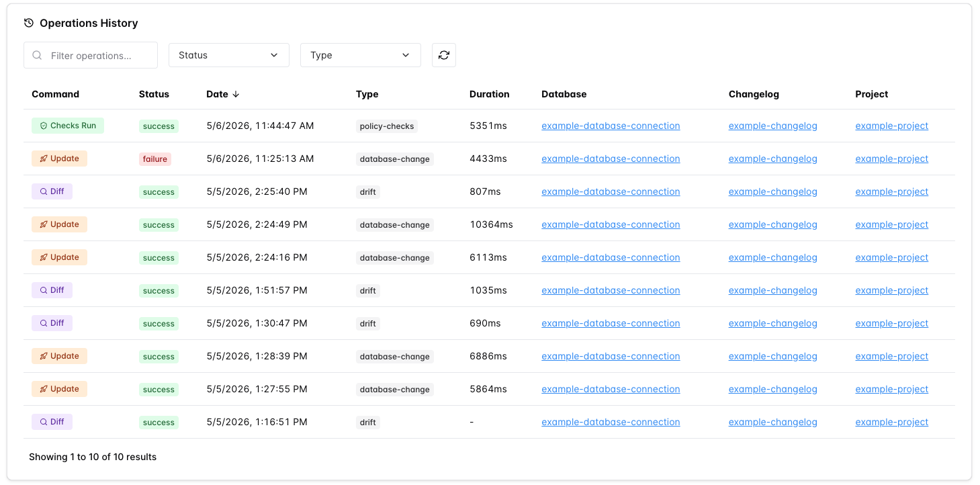Viewport: 980px width, 485px height.
Task: Click the Date column sort arrow
Action: click(x=236, y=94)
